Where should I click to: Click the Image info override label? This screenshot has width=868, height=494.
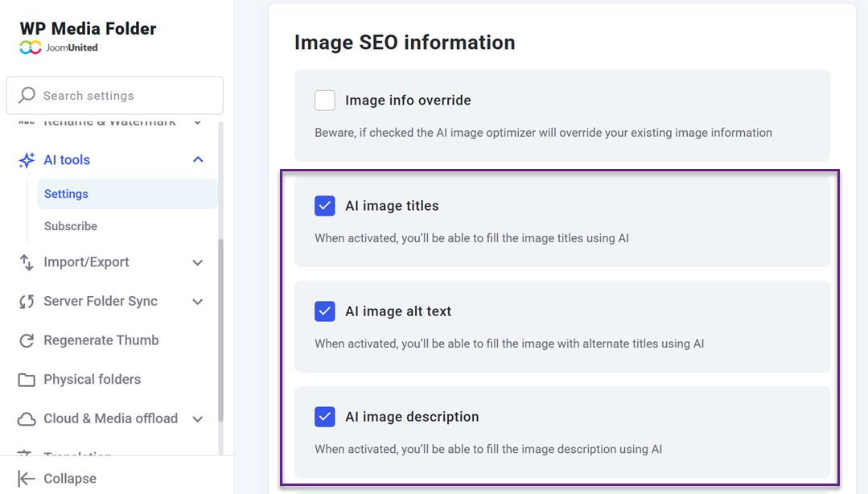click(408, 101)
